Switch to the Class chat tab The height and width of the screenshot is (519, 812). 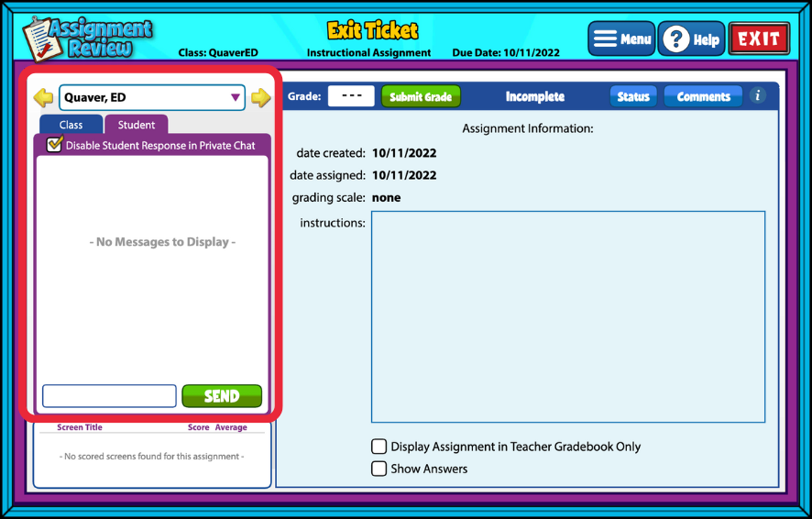[71, 125]
